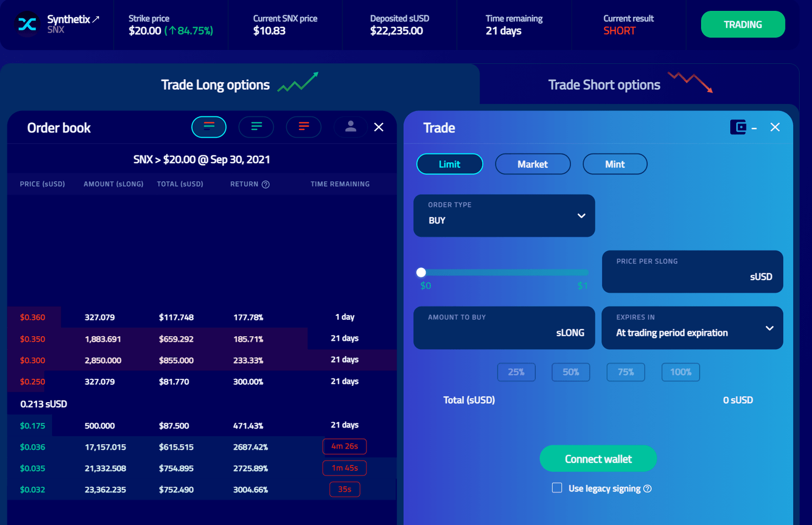
Task: Close the Trade panel
Action: click(x=775, y=127)
